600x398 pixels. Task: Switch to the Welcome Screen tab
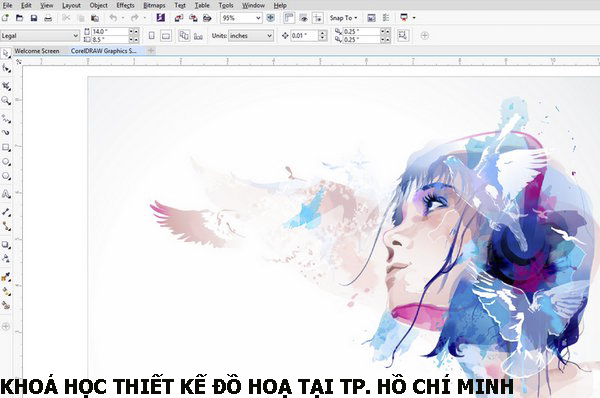37,51
